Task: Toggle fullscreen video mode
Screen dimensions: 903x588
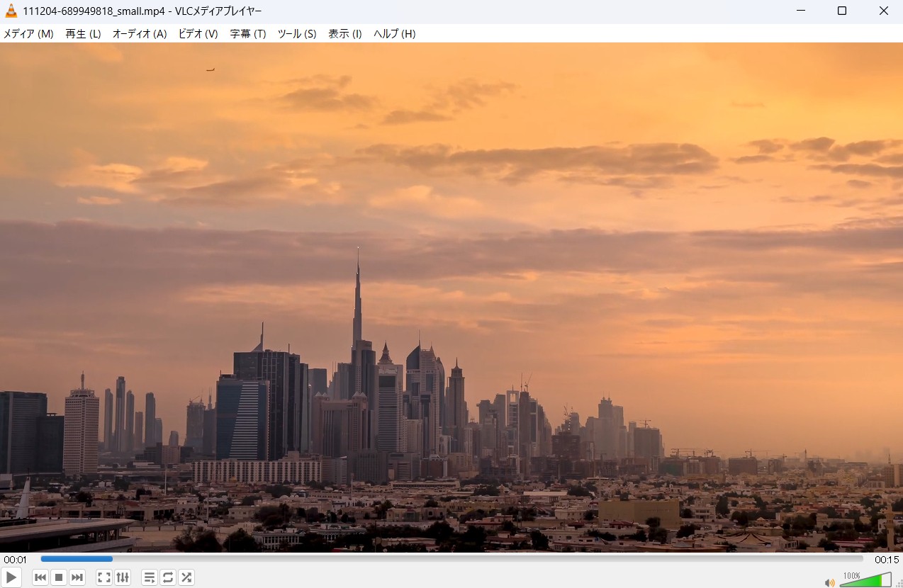Action: tap(104, 577)
